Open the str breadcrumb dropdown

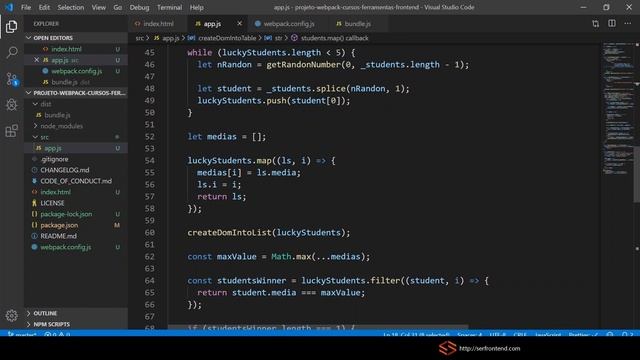click(274, 38)
